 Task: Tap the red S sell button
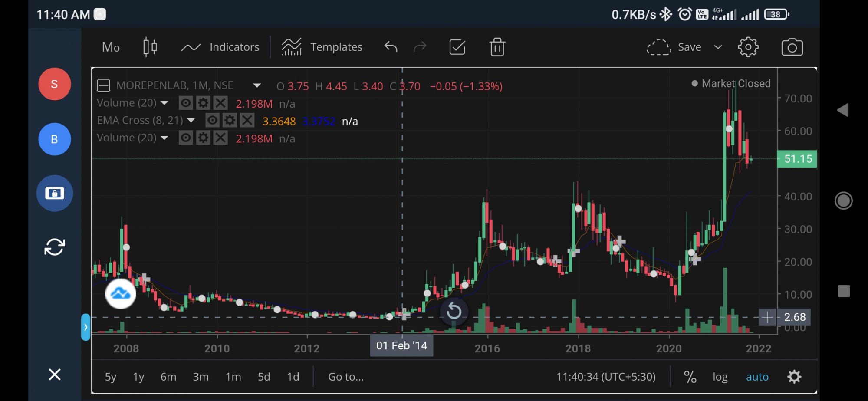tap(55, 84)
